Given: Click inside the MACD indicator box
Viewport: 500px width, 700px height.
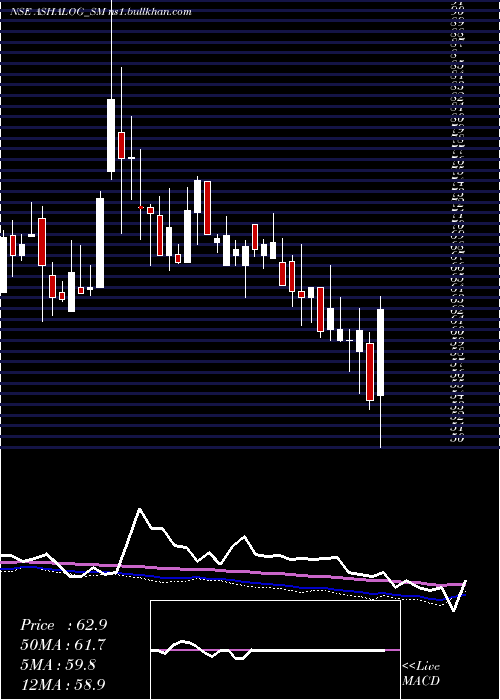Looking at the screenshot, I should coord(275,650).
